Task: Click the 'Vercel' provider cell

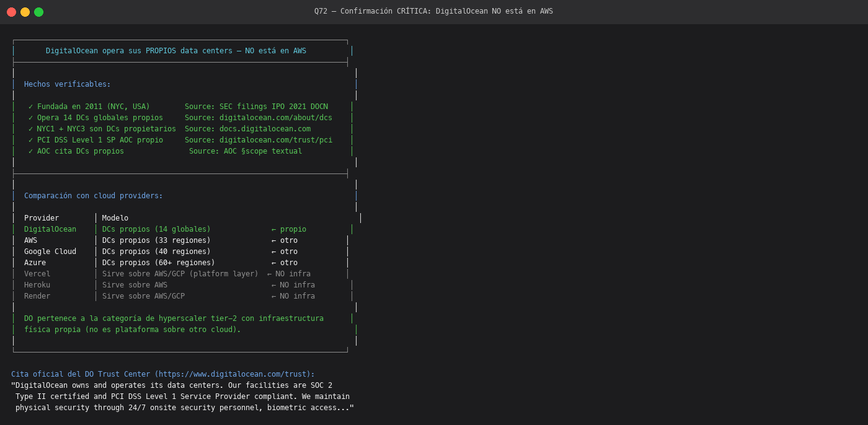Action: [37, 274]
